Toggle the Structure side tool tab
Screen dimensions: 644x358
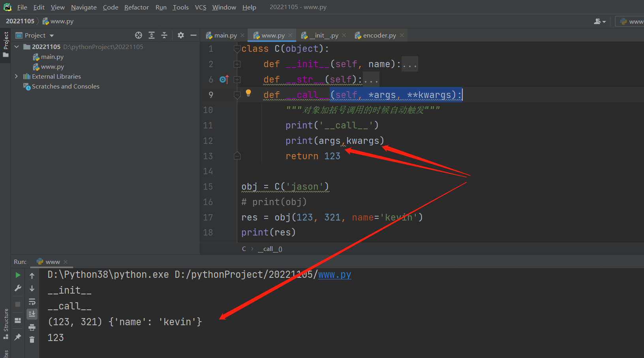click(x=6, y=324)
